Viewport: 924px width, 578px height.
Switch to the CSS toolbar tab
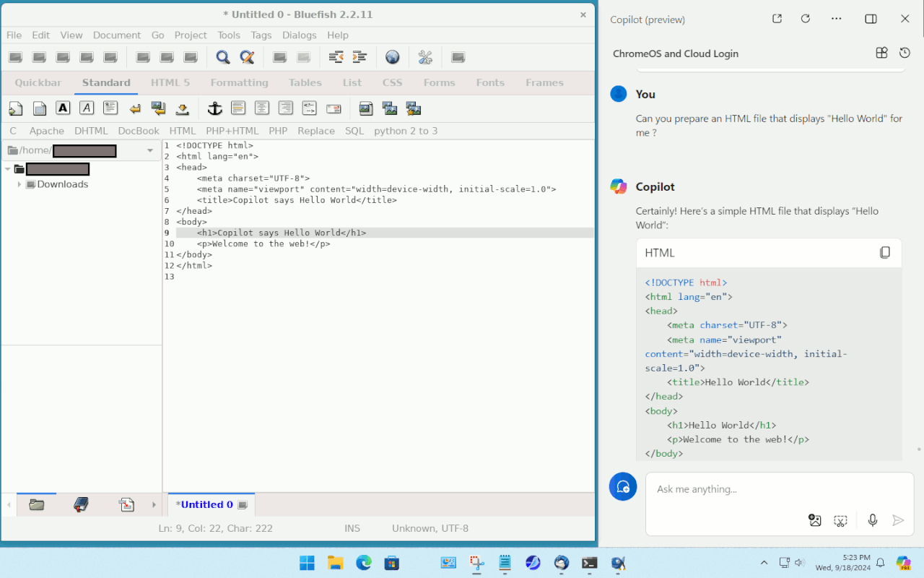click(x=393, y=82)
